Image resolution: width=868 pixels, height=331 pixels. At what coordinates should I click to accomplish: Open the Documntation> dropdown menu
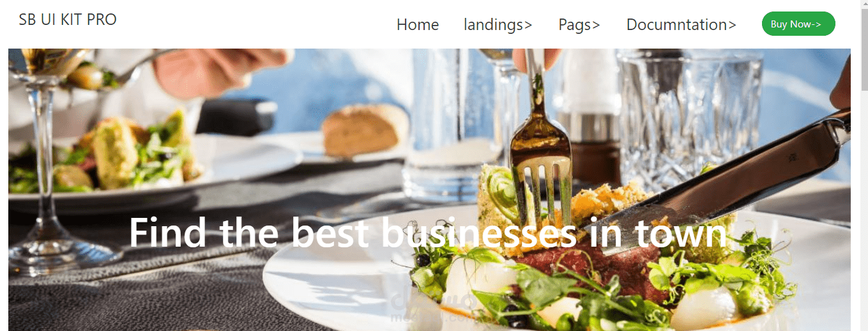click(x=681, y=25)
